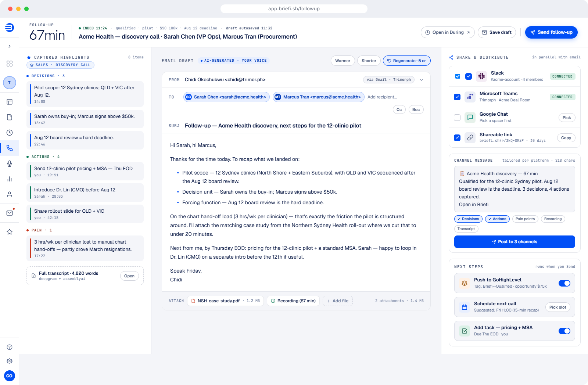This screenshot has height=385, width=588.
Task: Enable the Transcript chip
Action: pos(466,229)
